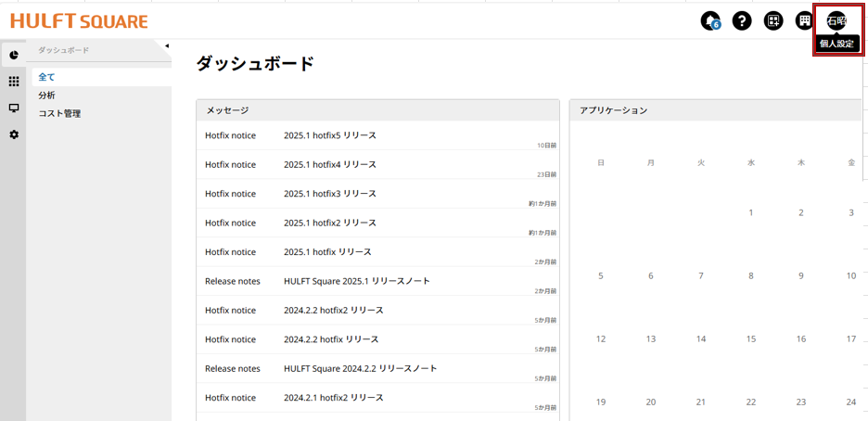
Task: Select 全て in the dashboard menu
Action: click(x=46, y=77)
